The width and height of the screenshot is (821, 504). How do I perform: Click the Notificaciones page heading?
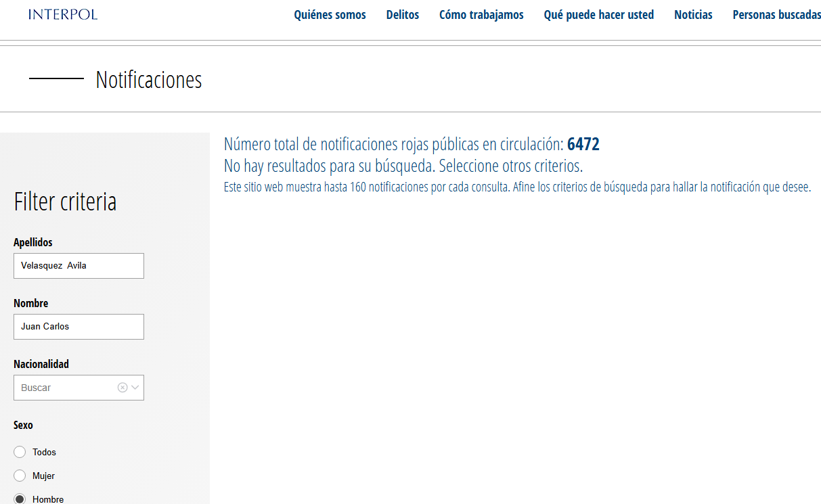pyautogui.click(x=149, y=80)
